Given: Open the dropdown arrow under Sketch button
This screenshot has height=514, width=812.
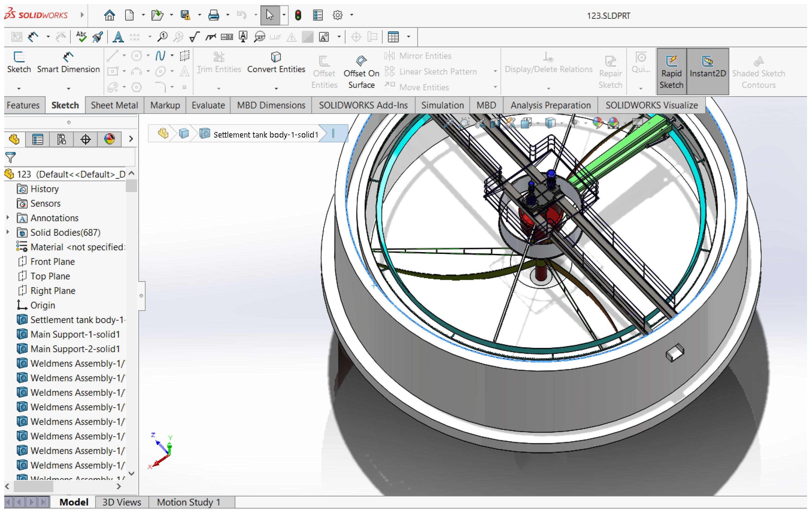Looking at the screenshot, I should (x=19, y=89).
